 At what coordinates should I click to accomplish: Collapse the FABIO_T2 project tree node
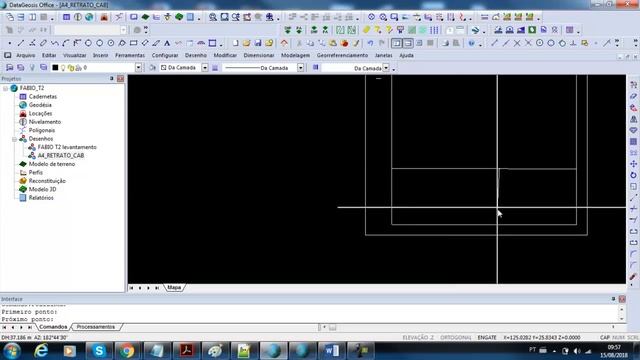5,88
